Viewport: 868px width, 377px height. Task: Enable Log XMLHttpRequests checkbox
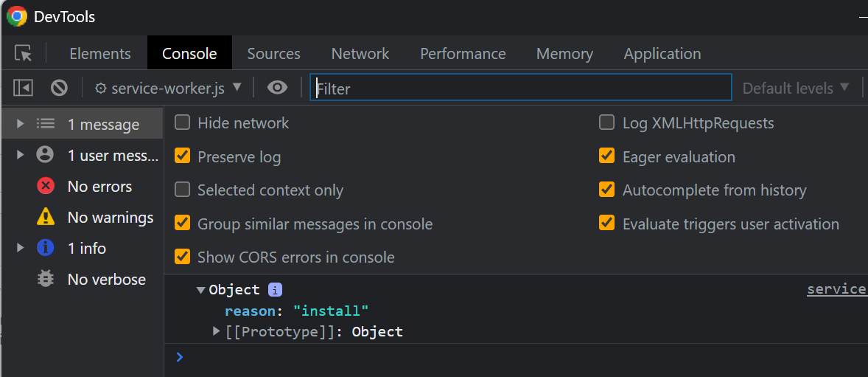click(607, 123)
